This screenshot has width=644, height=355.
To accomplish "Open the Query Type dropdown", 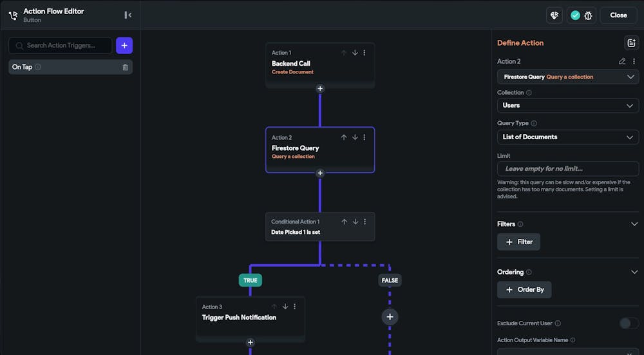I will [567, 137].
